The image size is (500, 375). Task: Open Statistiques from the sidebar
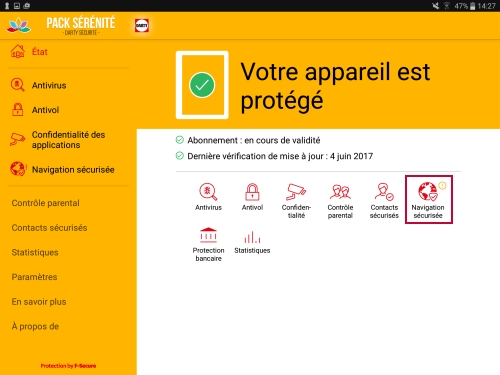point(35,252)
